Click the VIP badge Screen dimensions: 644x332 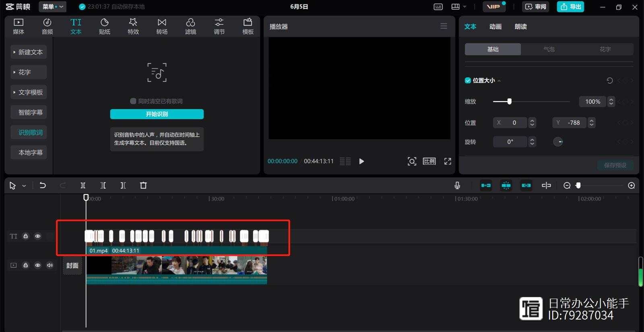click(493, 7)
